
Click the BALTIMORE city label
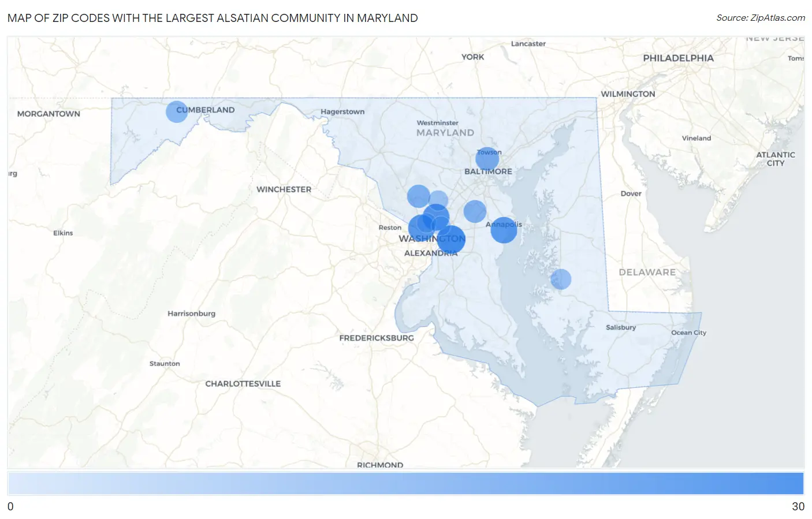(x=488, y=171)
